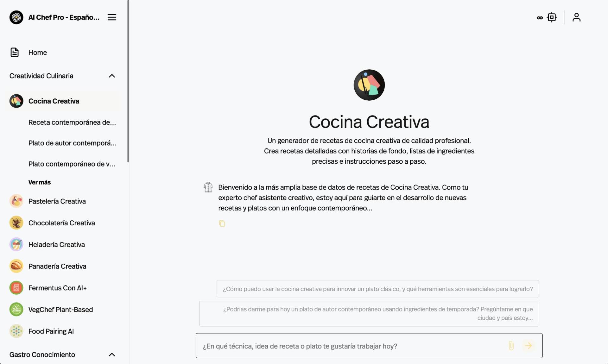608x364 pixels.
Task: Click the paperclip attachment icon
Action: [511, 346]
